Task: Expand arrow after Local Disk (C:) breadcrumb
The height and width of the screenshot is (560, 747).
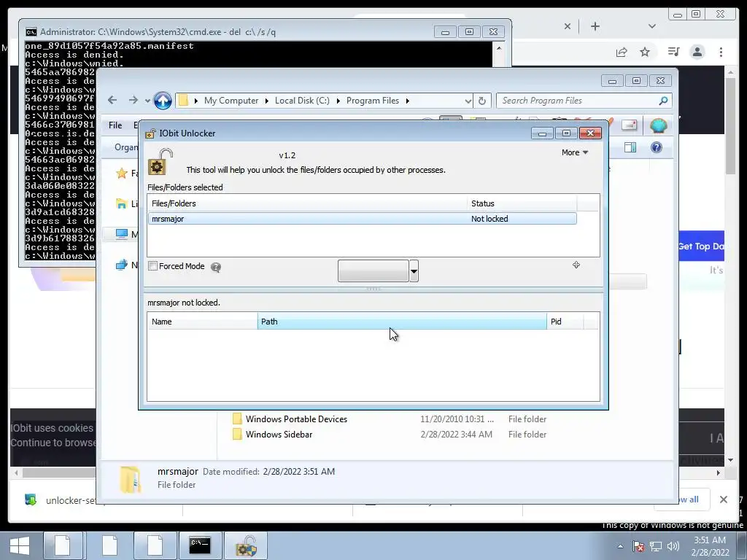Action: [x=338, y=101]
